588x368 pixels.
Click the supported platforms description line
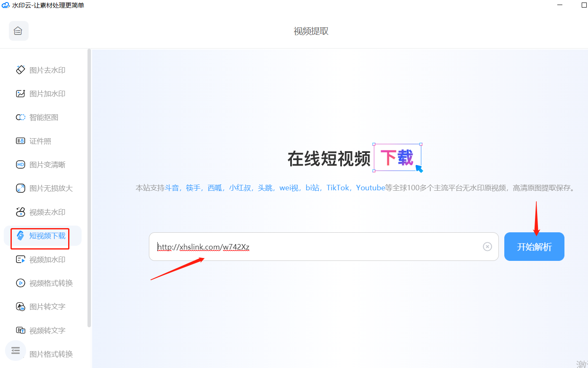355,188
